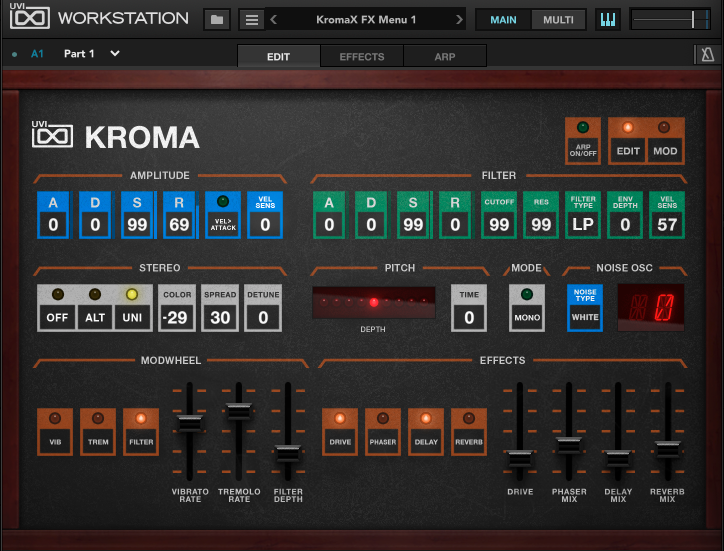724x551 pixels.
Task: Set stereo mode to ALT
Action: [x=95, y=308]
